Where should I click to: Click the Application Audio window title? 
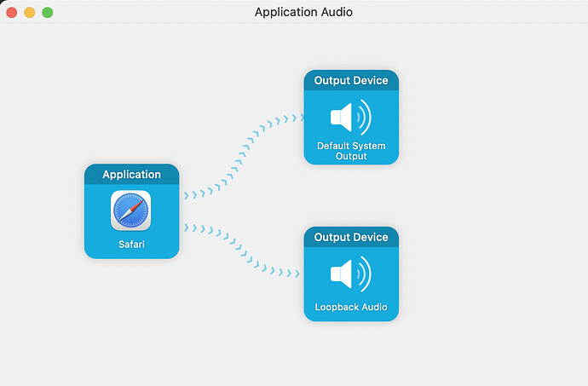(x=303, y=13)
